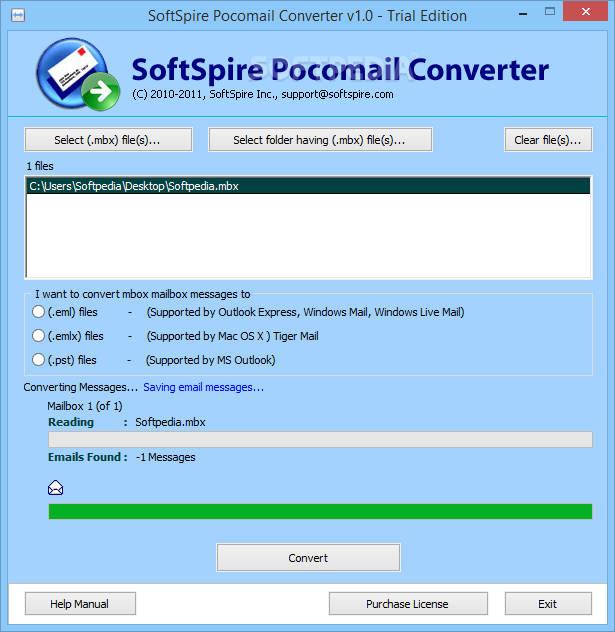
Task: Click Select (.mbx) file(s) button
Action: [x=108, y=140]
